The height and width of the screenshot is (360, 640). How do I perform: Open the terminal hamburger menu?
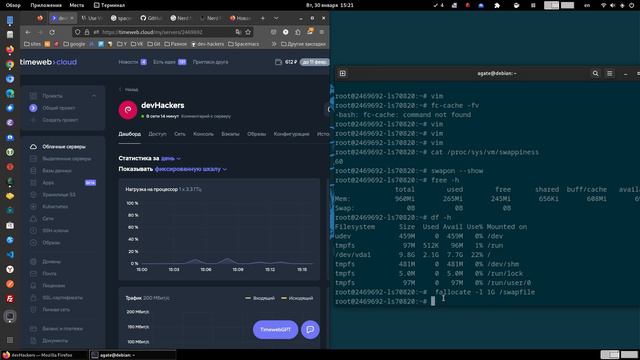tap(610, 73)
